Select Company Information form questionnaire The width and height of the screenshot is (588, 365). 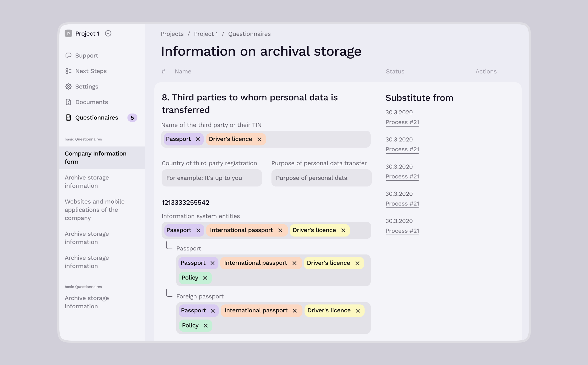(x=102, y=158)
